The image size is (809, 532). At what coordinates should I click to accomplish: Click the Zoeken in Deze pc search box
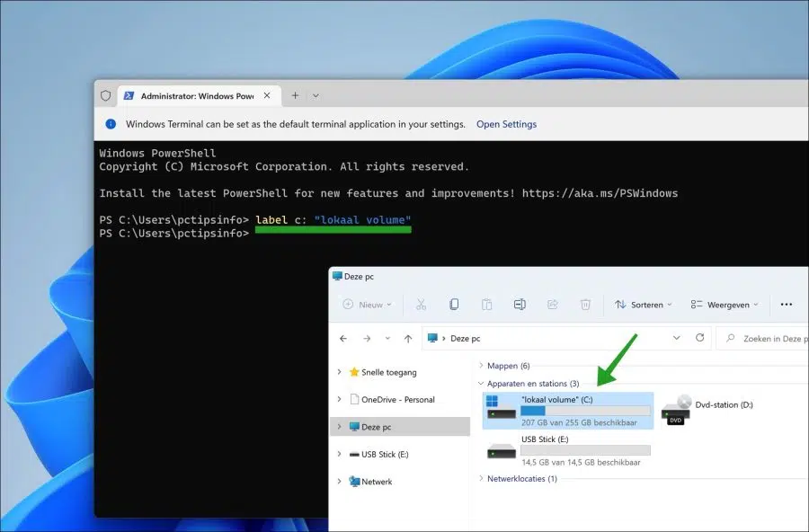pos(762,339)
